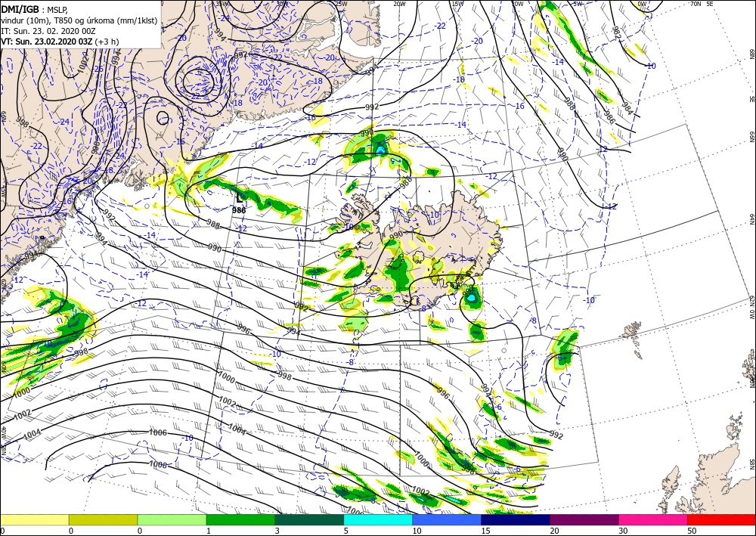
Task: Click the cyan precipitation core north of Iceland
Action: click(x=380, y=150)
